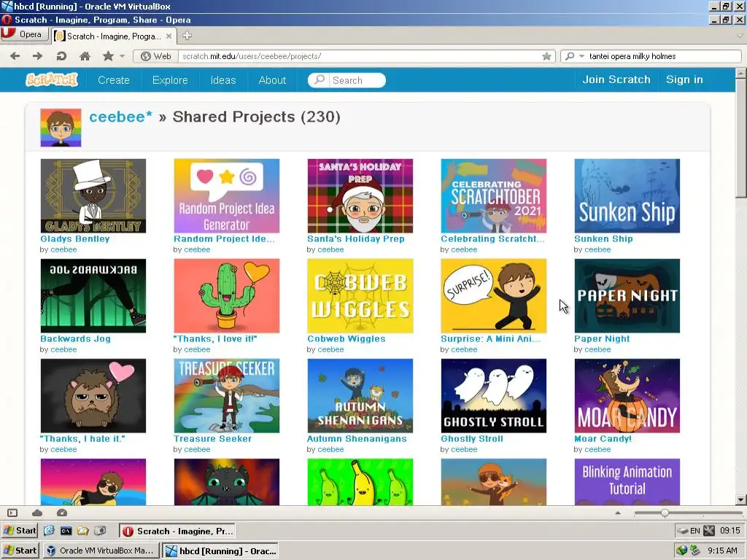Click the Opera forward arrow button
The image size is (747, 560).
(38, 56)
